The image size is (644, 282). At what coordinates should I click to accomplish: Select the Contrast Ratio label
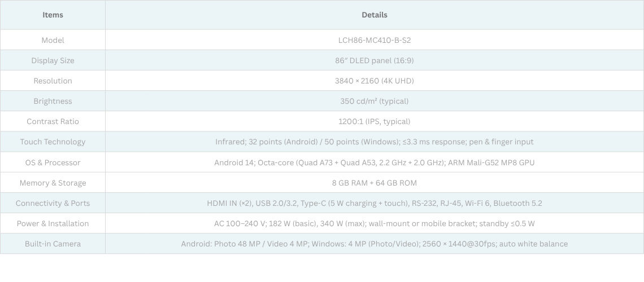click(53, 121)
